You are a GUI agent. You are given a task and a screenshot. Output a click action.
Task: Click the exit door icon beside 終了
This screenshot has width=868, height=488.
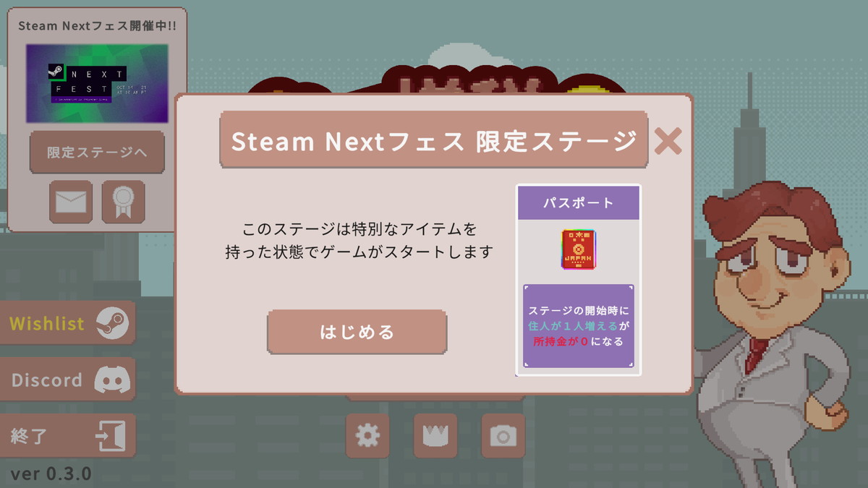click(x=110, y=436)
